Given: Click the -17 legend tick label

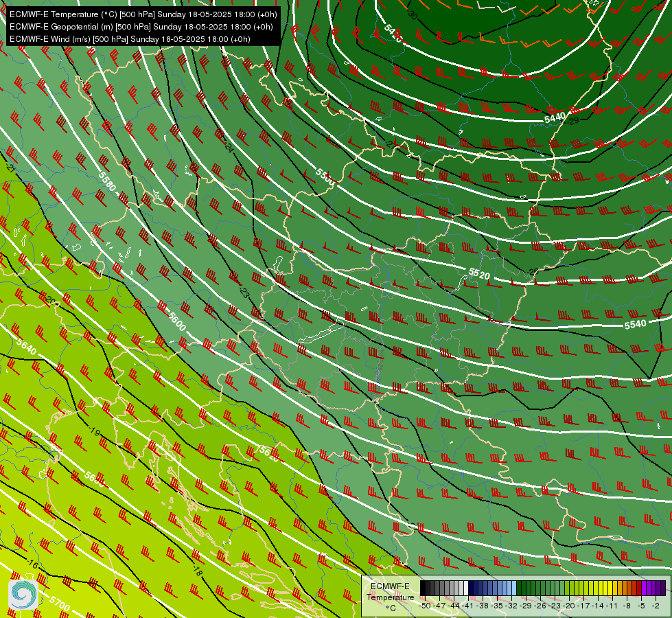Looking at the screenshot, I should pos(583,606).
